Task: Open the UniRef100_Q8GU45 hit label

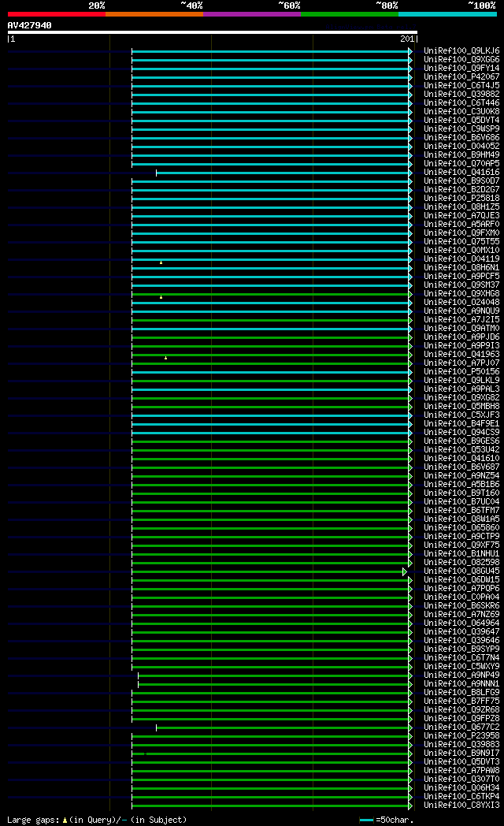Action: 461,571
